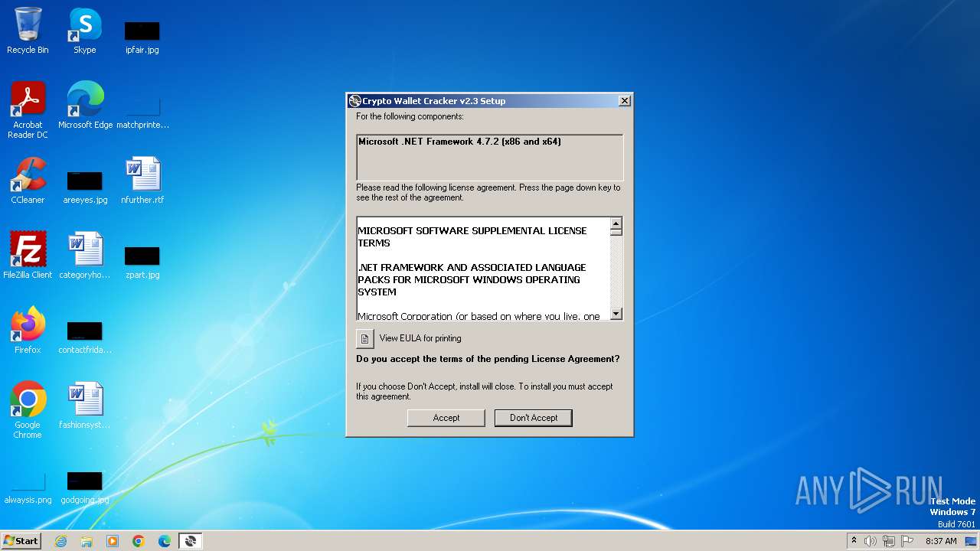Switch to the Crypto Wallet Cracker taskbar item
The height and width of the screenshot is (551, 980).
coord(191,541)
